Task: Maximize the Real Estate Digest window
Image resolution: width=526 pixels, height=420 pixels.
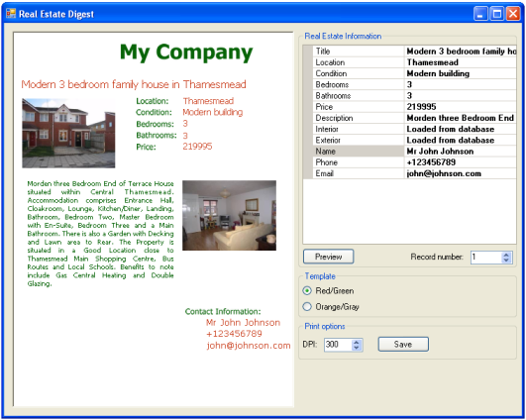Action: (x=497, y=14)
